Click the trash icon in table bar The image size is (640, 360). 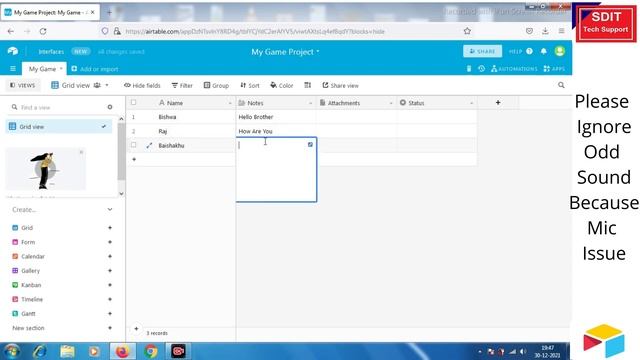[x=469, y=69]
